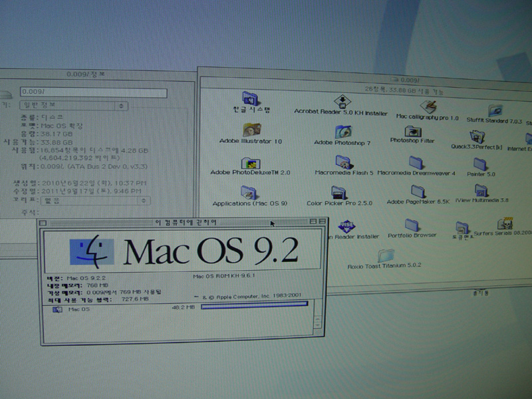This screenshot has height=399, width=532.
Task: Select the Adobe PhotoDeluxe 2.0 folder
Action: click(x=251, y=162)
